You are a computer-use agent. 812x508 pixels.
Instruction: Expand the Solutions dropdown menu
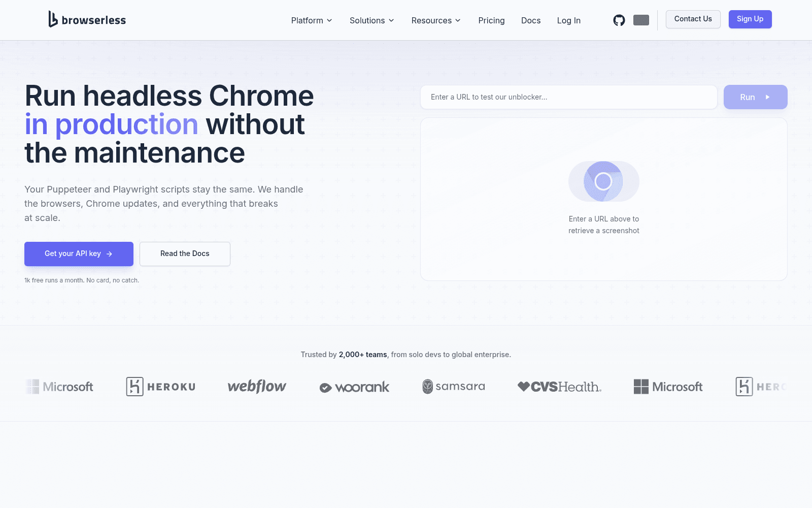(x=372, y=20)
